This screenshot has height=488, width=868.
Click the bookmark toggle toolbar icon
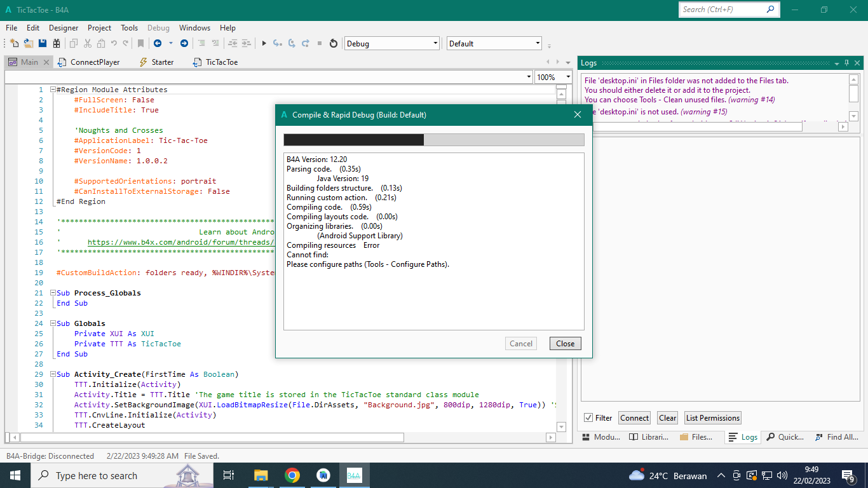(x=141, y=43)
